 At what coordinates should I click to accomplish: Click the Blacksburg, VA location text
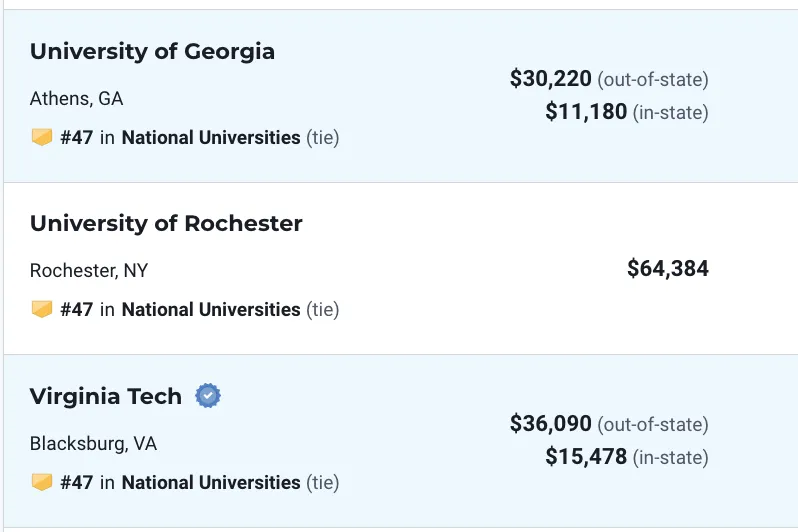point(93,443)
